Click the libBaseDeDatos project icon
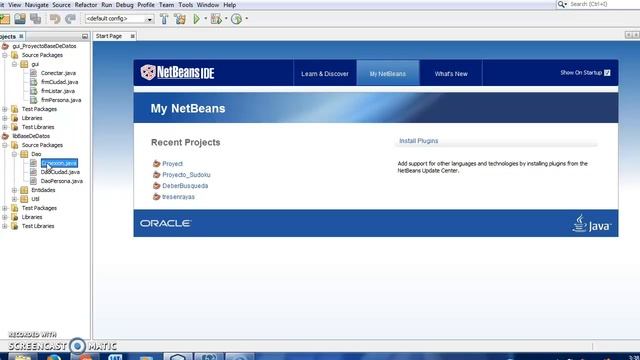 click(x=5, y=136)
